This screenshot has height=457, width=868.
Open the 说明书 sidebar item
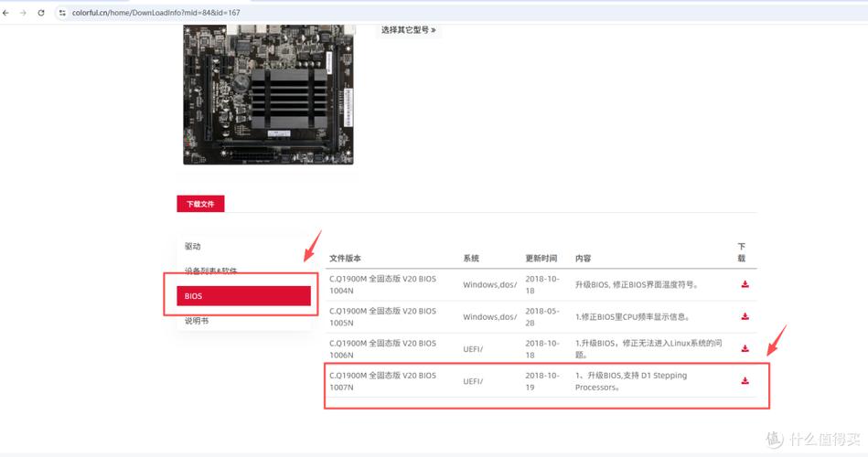pyautogui.click(x=197, y=321)
